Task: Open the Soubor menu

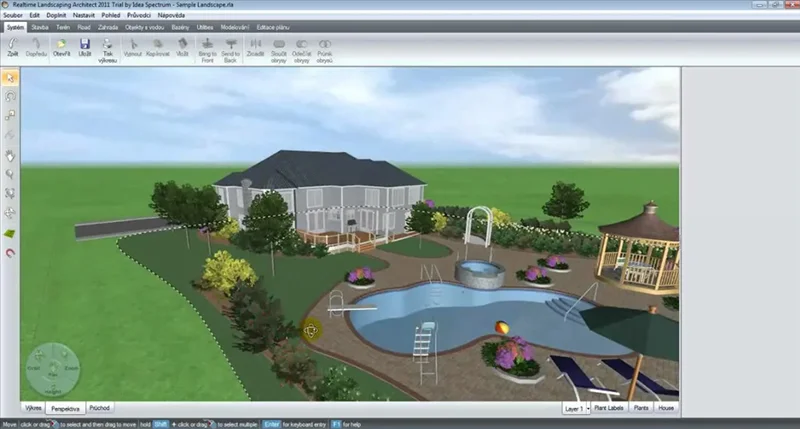Action: point(12,16)
